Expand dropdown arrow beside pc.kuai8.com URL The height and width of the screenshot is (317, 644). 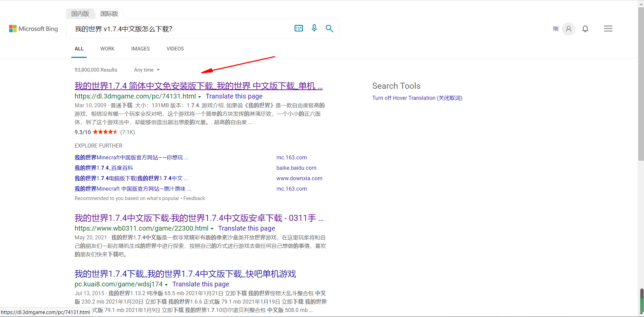point(166,285)
